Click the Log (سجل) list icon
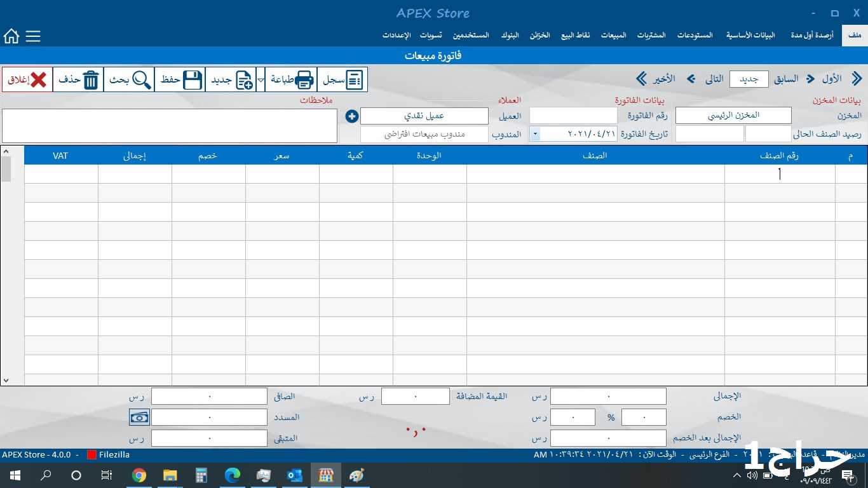The image size is (868, 488). click(x=354, y=80)
